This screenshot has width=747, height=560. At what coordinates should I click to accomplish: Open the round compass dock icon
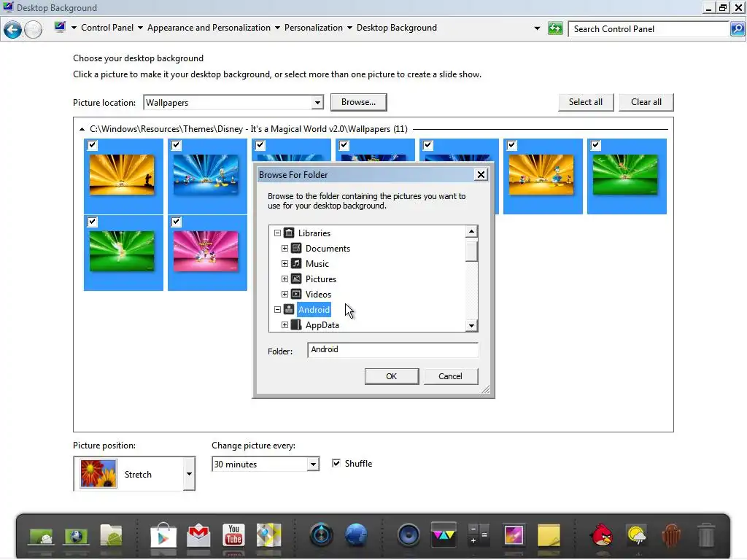(321, 535)
